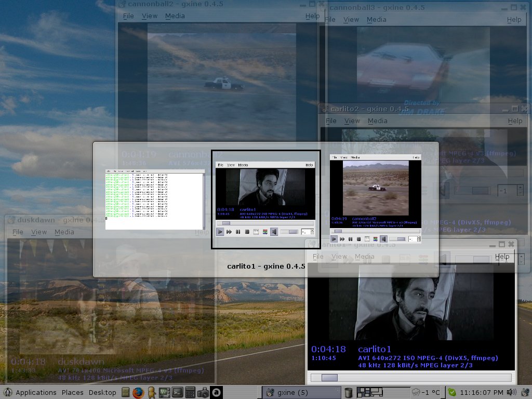The height and width of the screenshot is (399, 532).
Task: Adjust the volume slider in carlito2 window
Action: (x=472, y=191)
